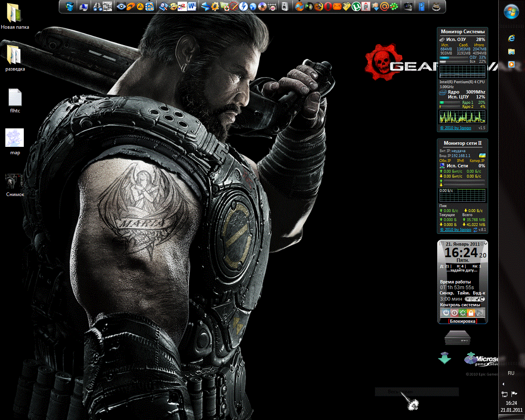The width and height of the screenshot is (525, 420).
Task: Open the recycle bin icon in dock
Action: pyautogui.click(x=70, y=7)
